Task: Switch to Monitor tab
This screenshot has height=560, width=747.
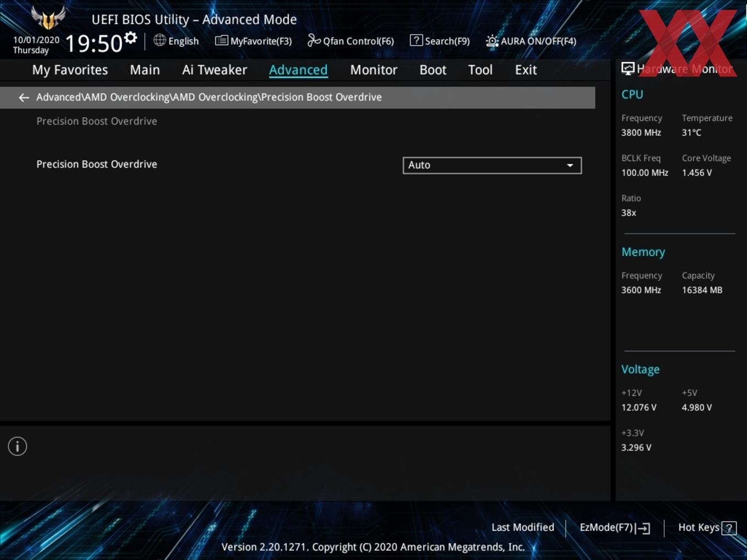Action: 374,70
